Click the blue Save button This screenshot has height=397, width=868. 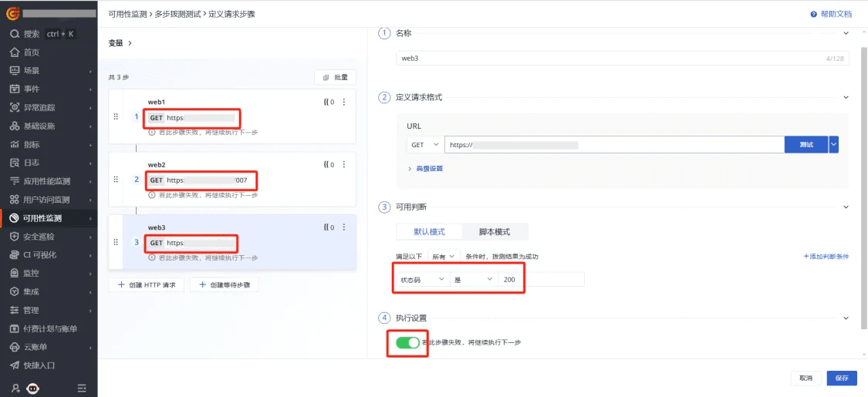[x=841, y=378]
